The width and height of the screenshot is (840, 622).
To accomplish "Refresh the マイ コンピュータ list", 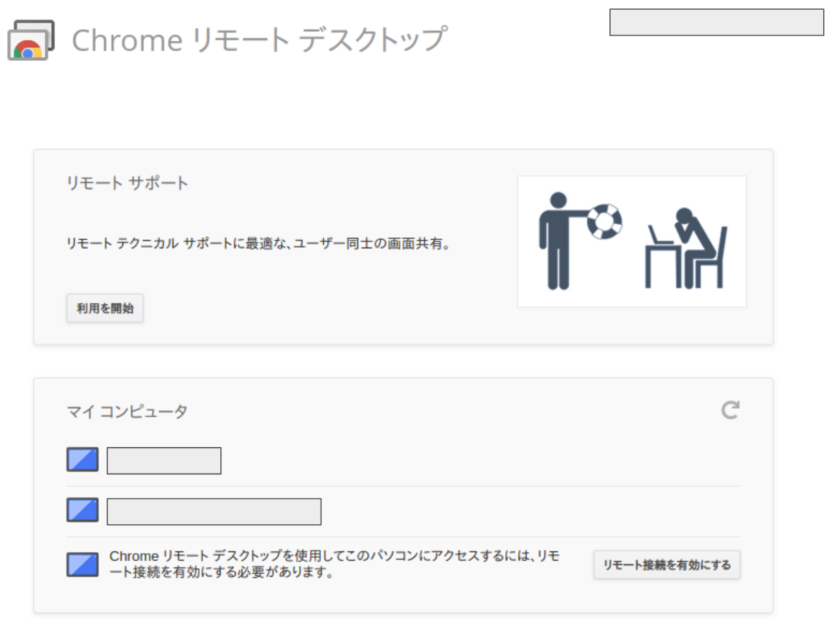I will click(x=731, y=410).
